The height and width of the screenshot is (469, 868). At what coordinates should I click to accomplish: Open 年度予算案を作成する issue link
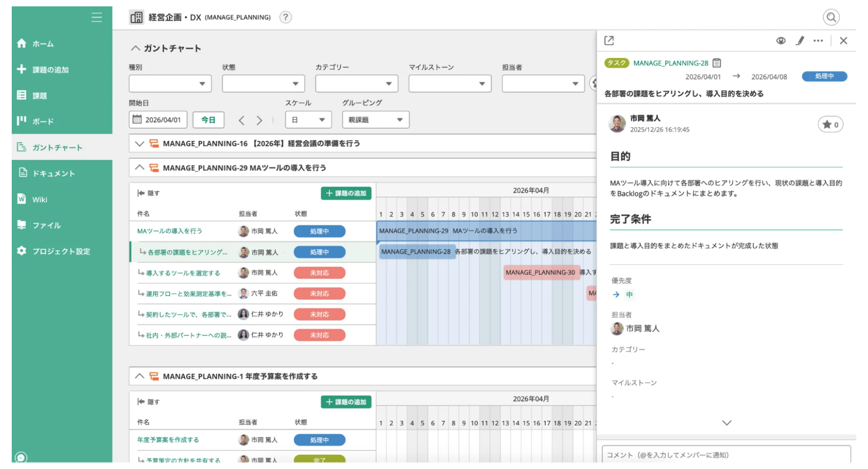[x=168, y=440]
